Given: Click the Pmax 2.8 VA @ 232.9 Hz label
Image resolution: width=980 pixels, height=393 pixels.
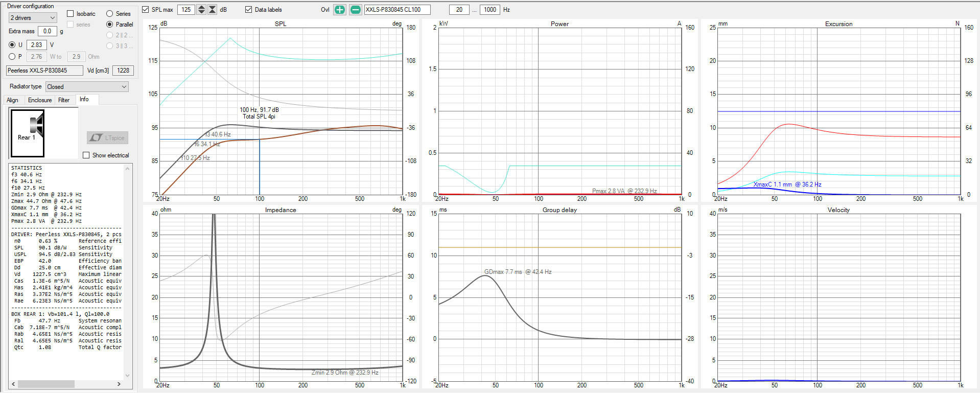Looking at the screenshot, I should pyautogui.click(x=624, y=191).
